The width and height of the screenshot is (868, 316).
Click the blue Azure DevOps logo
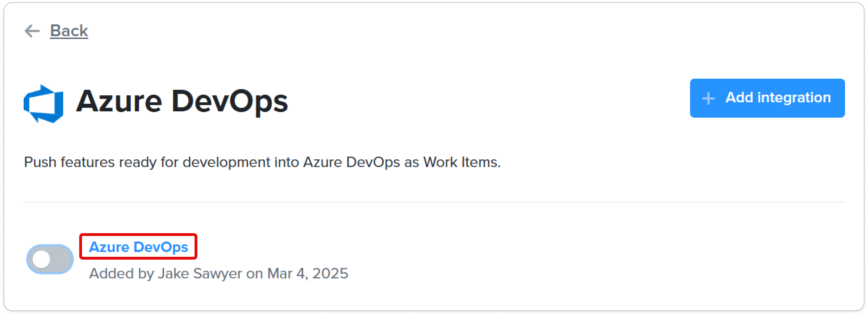coord(43,104)
